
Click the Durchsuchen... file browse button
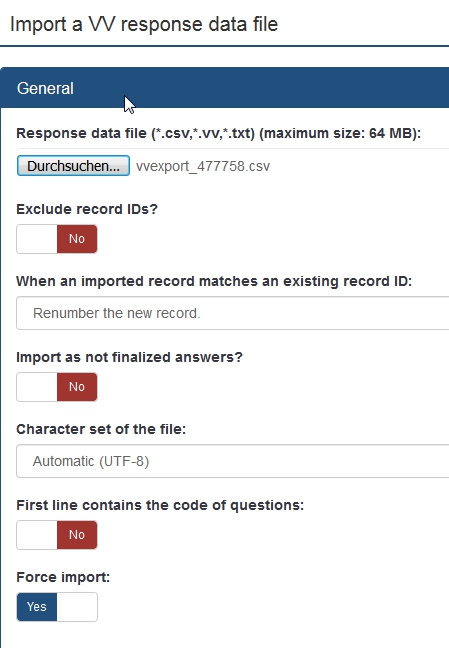(73, 166)
